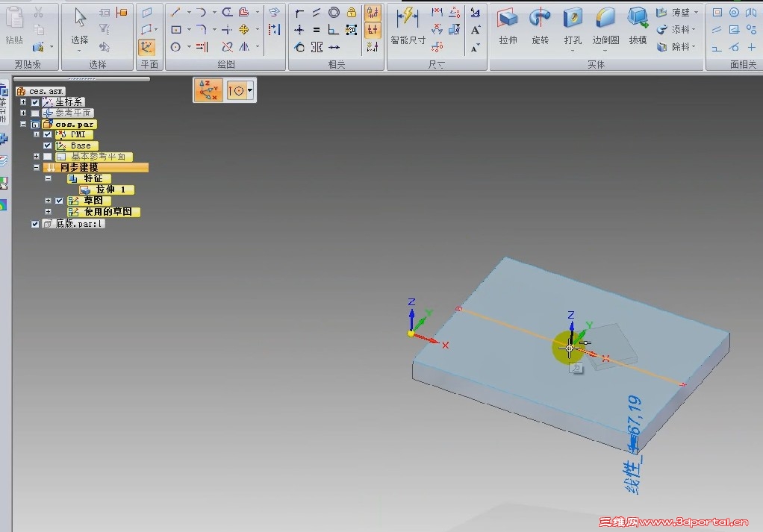Toggle the 草图 checkbox
Image resolution: width=763 pixels, height=532 pixels.
(x=60, y=201)
